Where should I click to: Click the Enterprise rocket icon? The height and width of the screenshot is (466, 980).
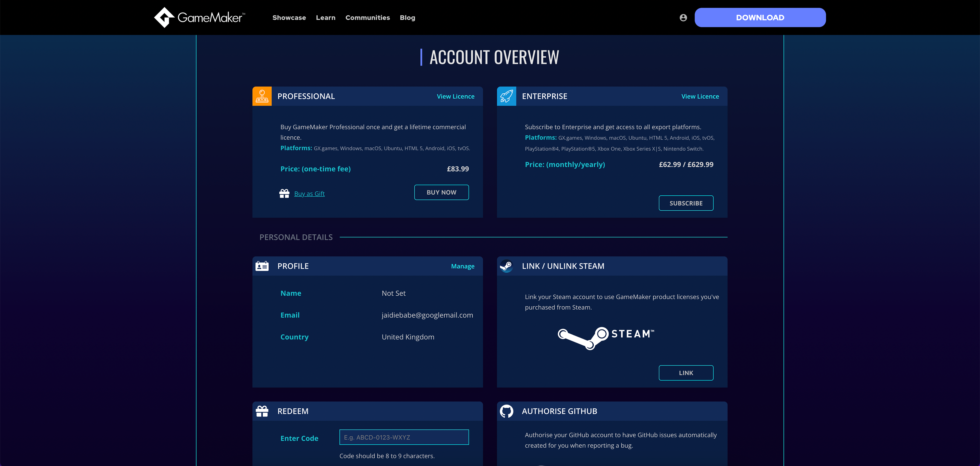tap(506, 96)
